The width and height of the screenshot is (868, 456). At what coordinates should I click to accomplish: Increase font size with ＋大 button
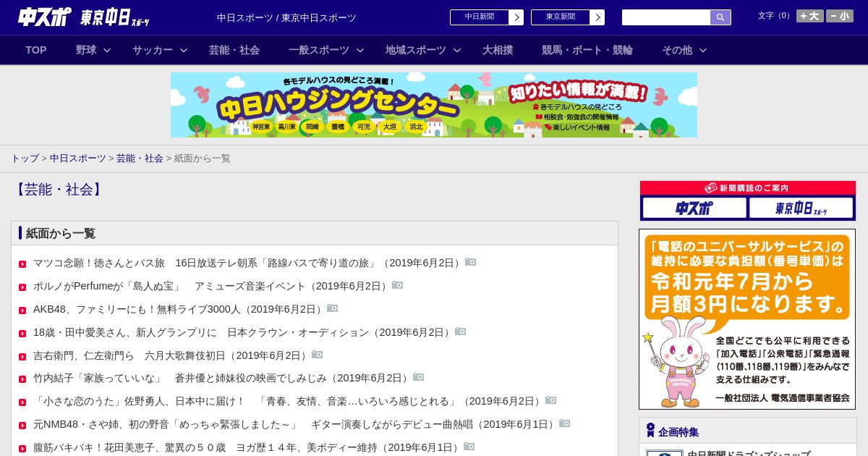click(810, 16)
